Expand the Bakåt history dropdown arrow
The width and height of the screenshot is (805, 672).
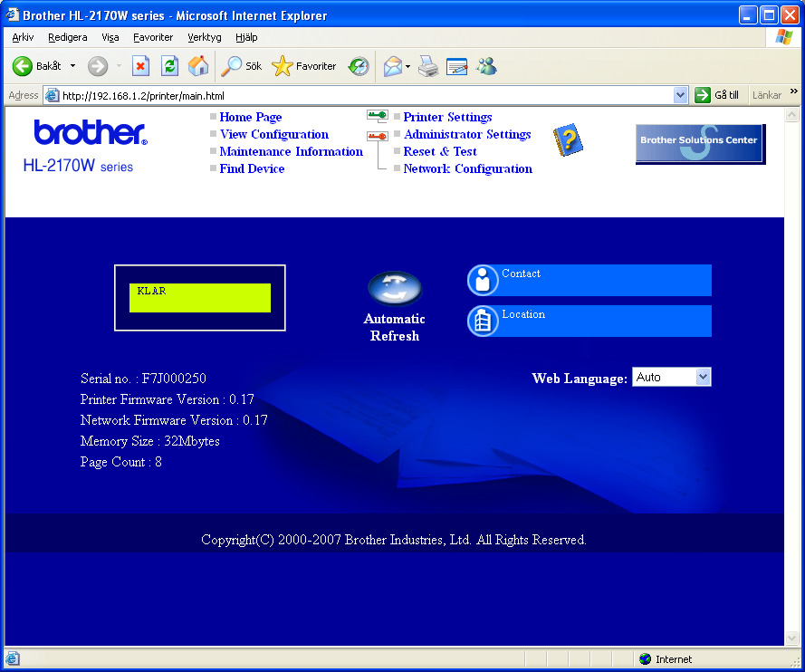coord(73,66)
